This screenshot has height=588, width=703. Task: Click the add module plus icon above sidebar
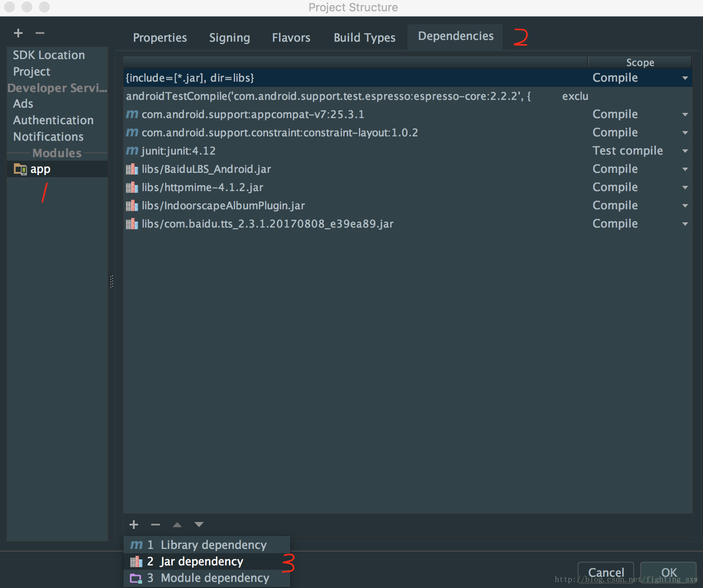pos(18,33)
